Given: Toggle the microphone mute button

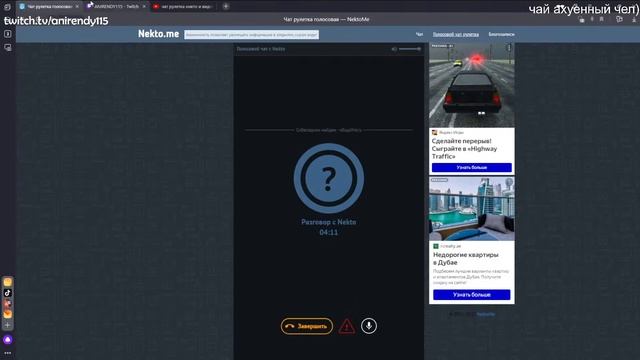Looking at the screenshot, I should [x=369, y=326].
